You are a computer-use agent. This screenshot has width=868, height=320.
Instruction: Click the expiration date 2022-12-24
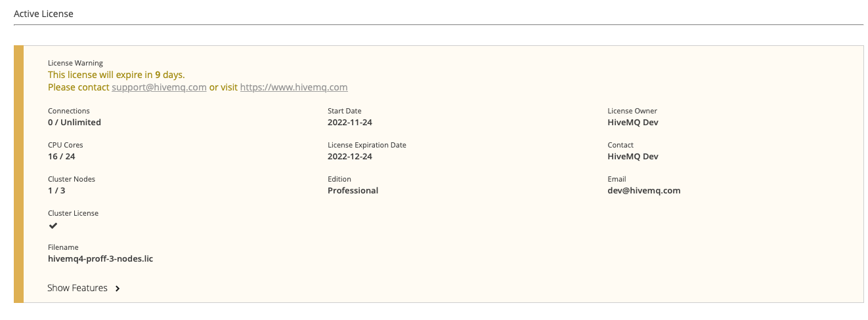350,157
